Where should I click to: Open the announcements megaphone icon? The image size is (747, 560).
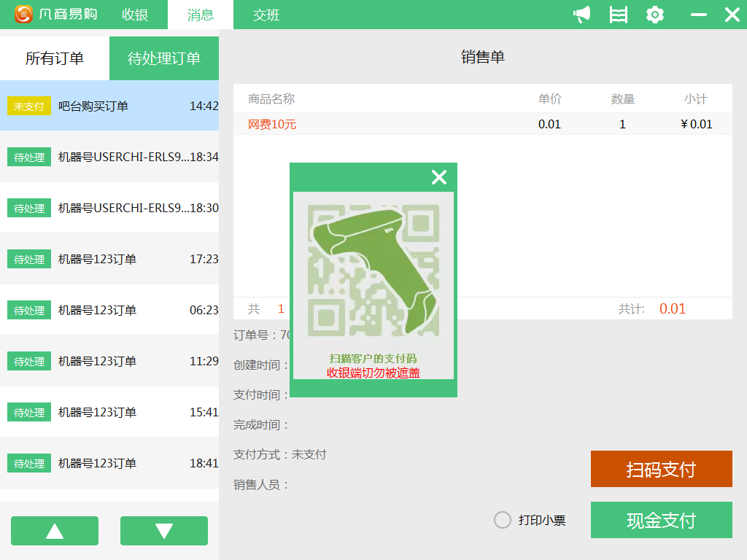point(581,15)
